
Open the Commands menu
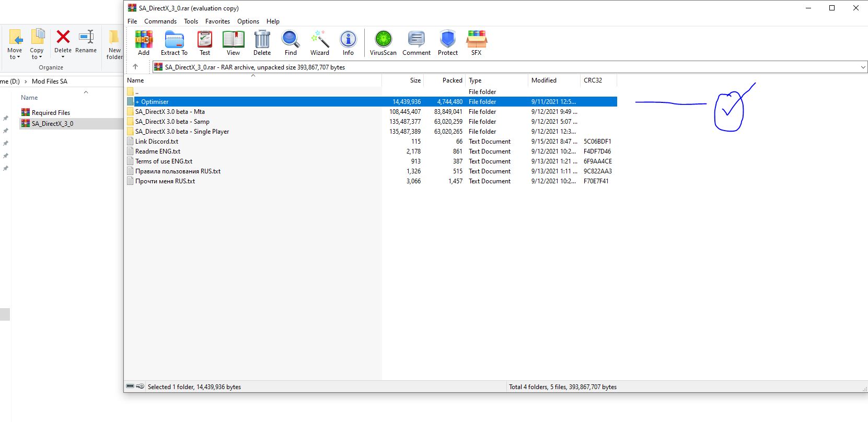pos(160,21)
